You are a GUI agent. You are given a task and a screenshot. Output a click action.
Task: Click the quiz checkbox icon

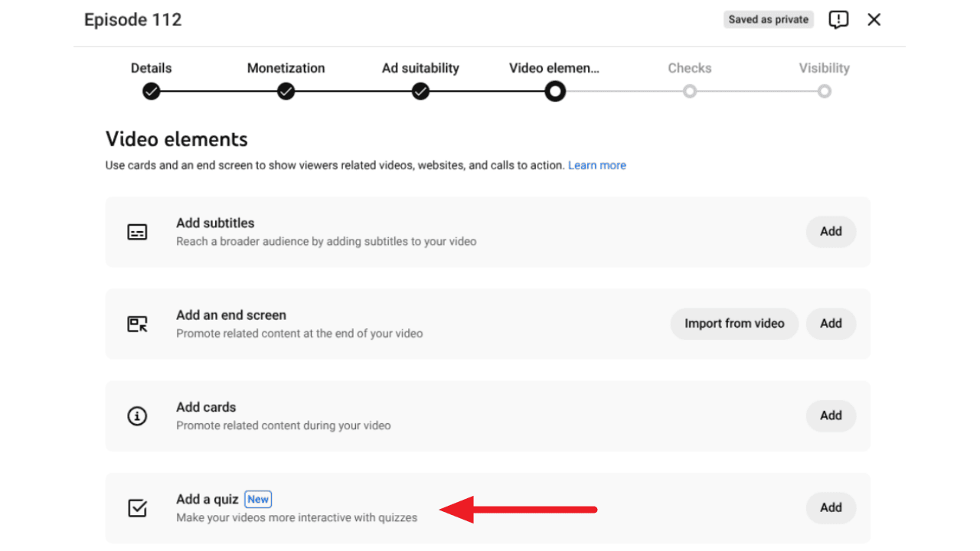click(x=137, y=508)
